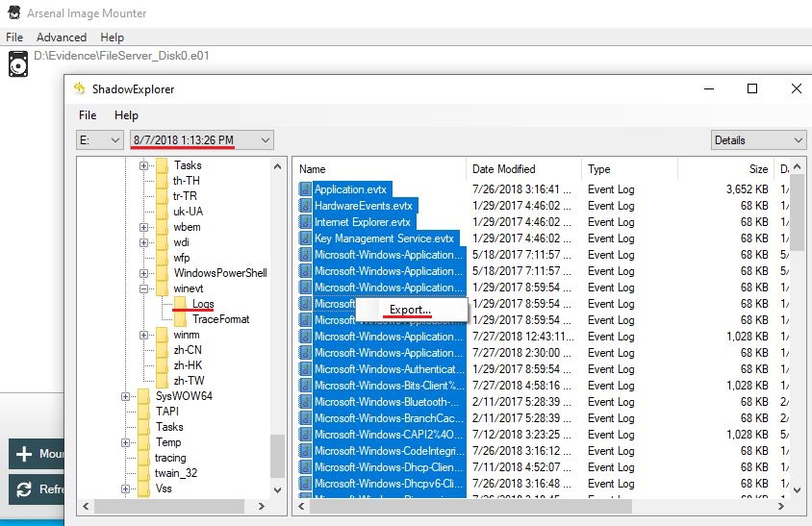
Task: Click the mounted disk image drive icon
Action: pos(18,63)
